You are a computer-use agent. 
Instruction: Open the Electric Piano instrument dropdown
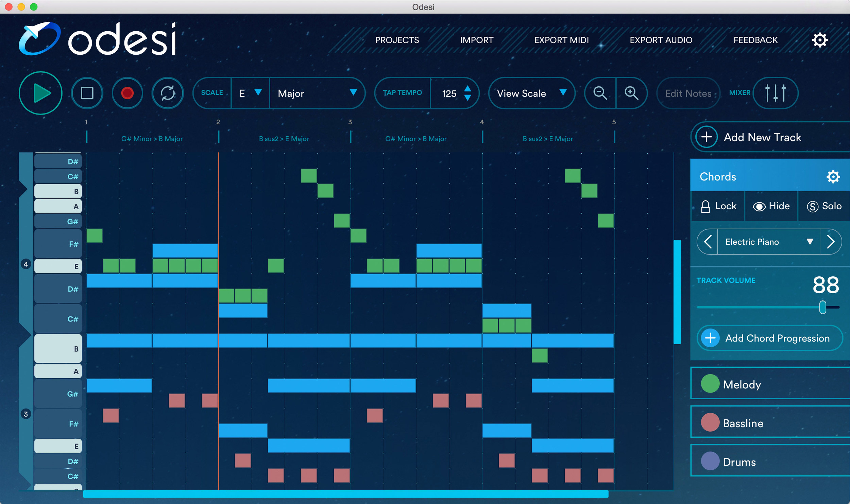pyautogui.click(x=768, y=242)
